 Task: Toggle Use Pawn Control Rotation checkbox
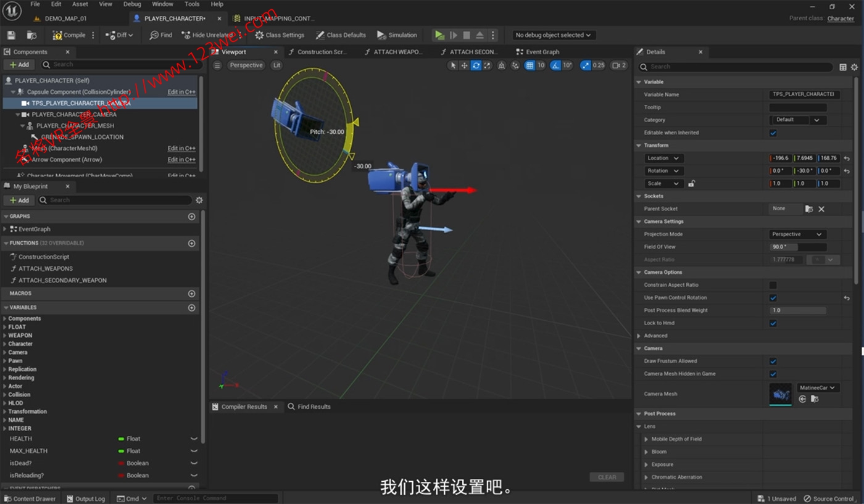(773, 298)
